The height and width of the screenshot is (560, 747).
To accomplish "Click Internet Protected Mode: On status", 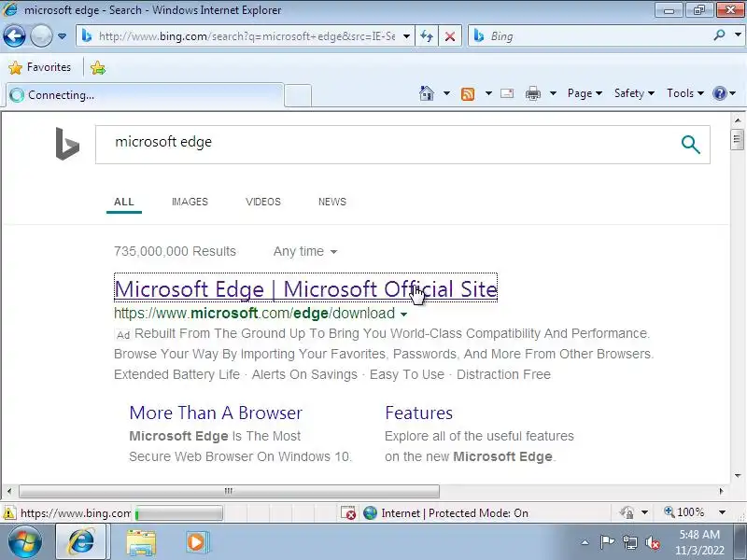I will [x=455, y=512].
